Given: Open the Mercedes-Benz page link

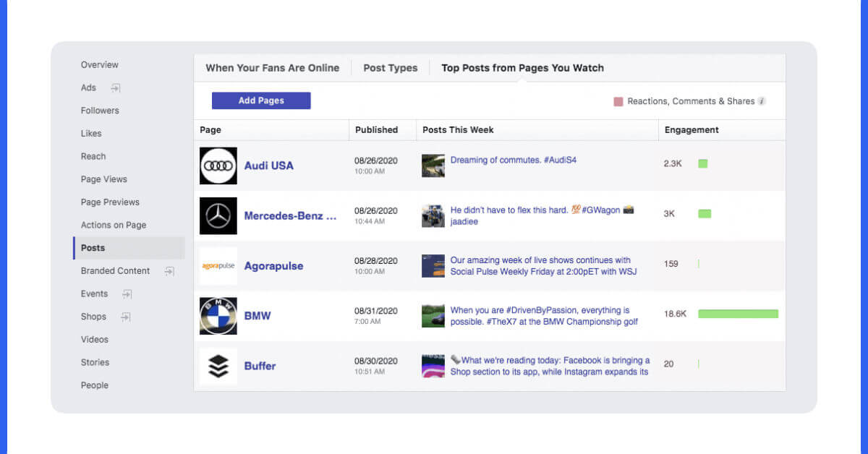Looking at the screenshot, I should click(290, 215).
